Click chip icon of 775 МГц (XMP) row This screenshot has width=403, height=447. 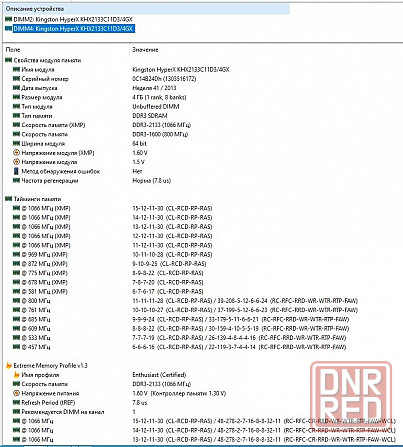(16, 273)
